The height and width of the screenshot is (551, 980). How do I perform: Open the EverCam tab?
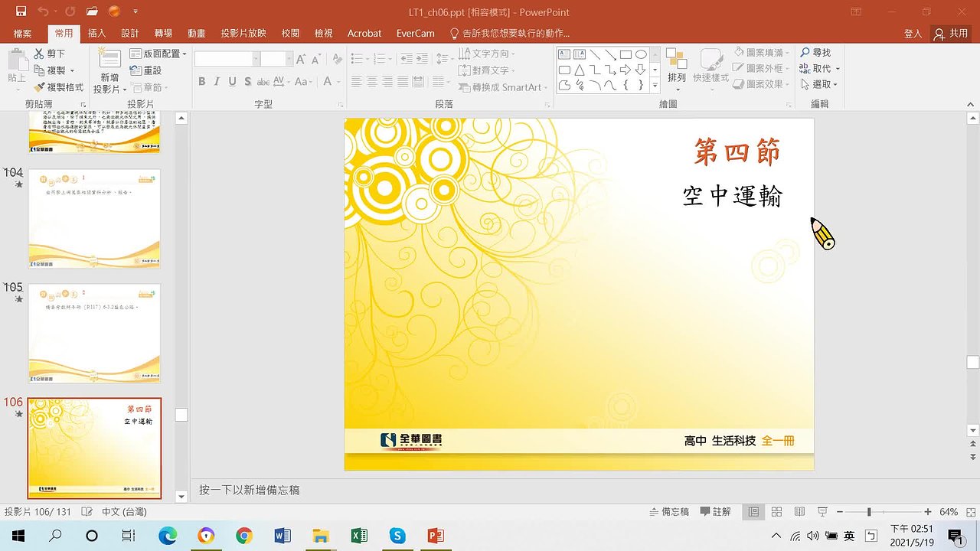415,34
